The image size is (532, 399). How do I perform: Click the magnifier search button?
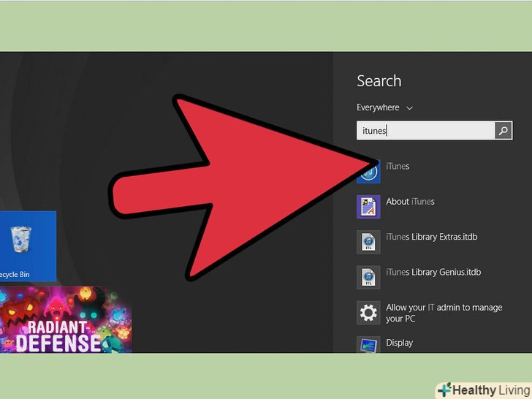tap(503, 130)
